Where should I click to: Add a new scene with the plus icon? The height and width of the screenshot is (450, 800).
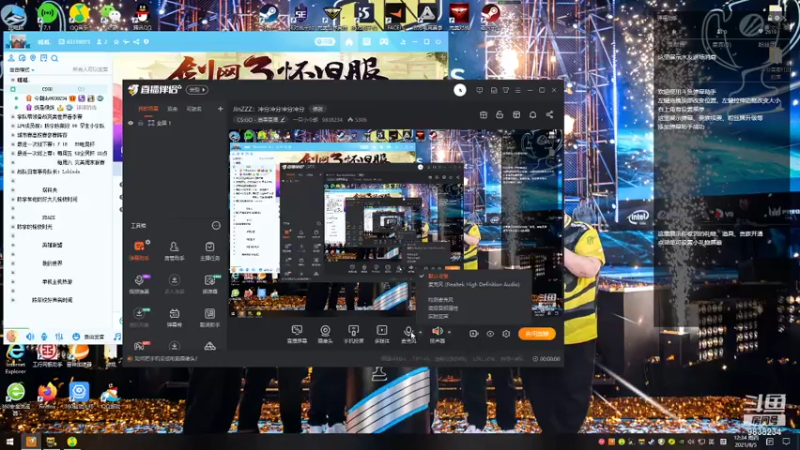tap(220, 109)
